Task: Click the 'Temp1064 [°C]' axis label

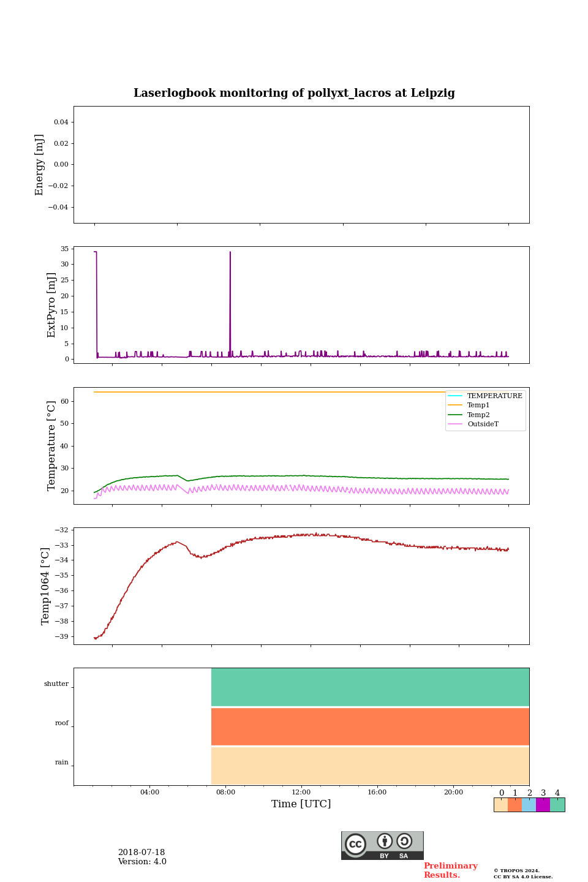Action: 45,586
